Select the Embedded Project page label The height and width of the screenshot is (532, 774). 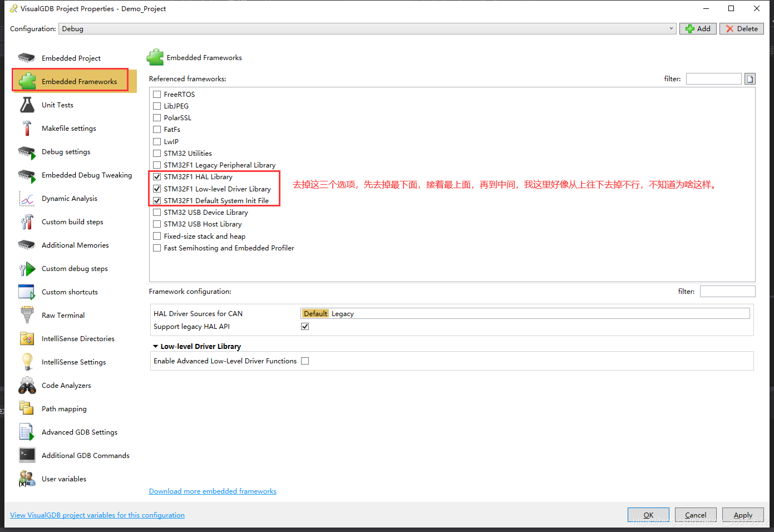[x=71, y=58]
